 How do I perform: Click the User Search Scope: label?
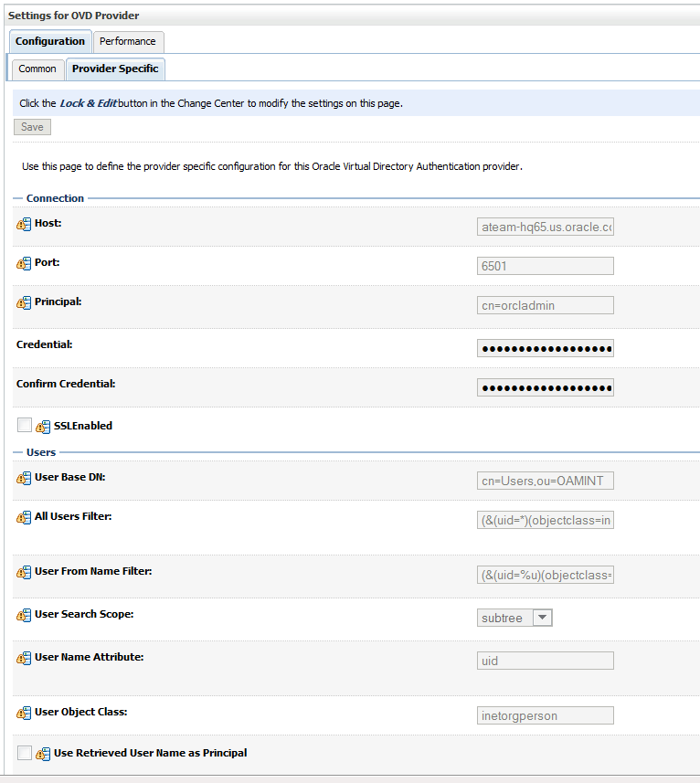tap(84, 614)
